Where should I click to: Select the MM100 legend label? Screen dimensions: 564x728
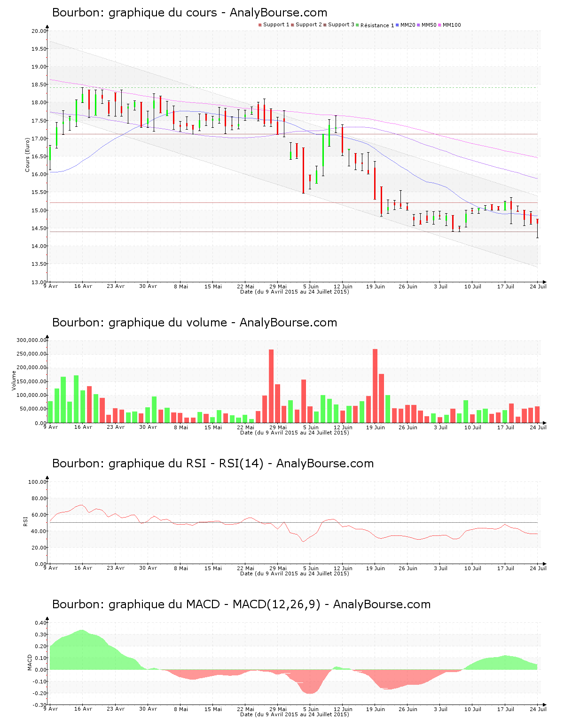[452, 25]
